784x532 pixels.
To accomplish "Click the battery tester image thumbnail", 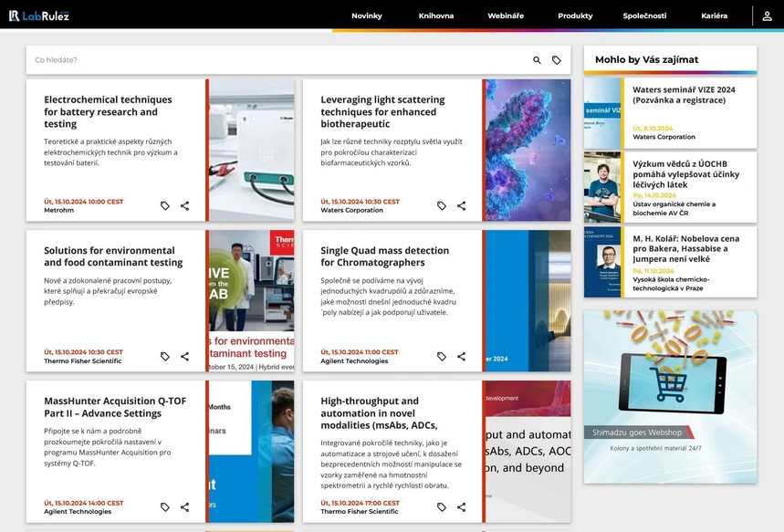I will pos(252,150).
